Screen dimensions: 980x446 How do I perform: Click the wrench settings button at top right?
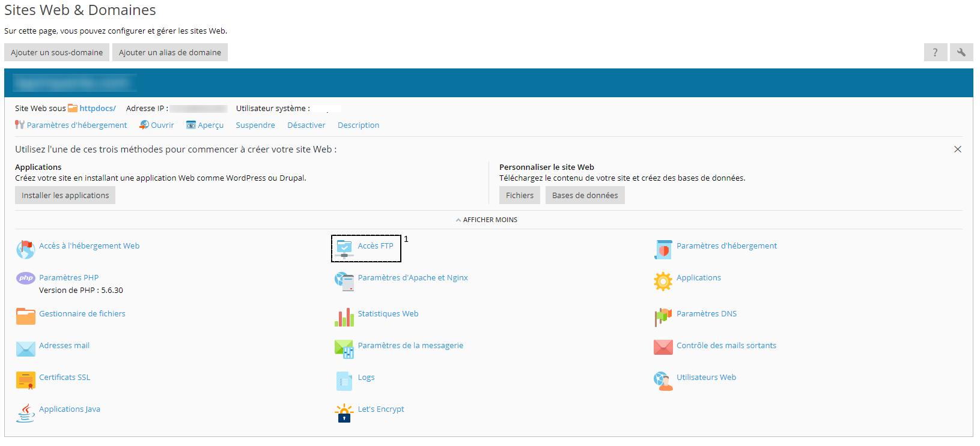[961, 52]
